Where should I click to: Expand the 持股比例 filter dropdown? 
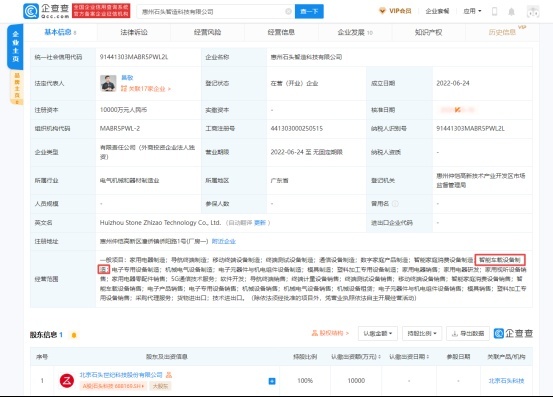(422, 334)
